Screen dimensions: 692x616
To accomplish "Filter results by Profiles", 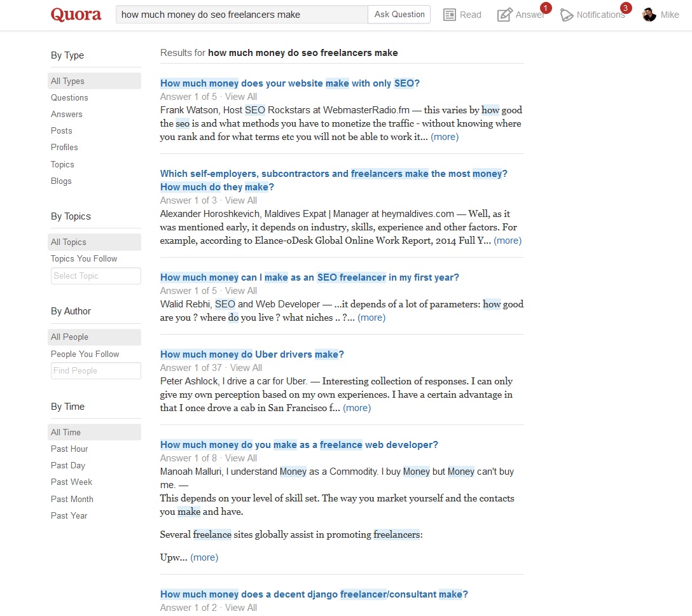I will (64, 148).
